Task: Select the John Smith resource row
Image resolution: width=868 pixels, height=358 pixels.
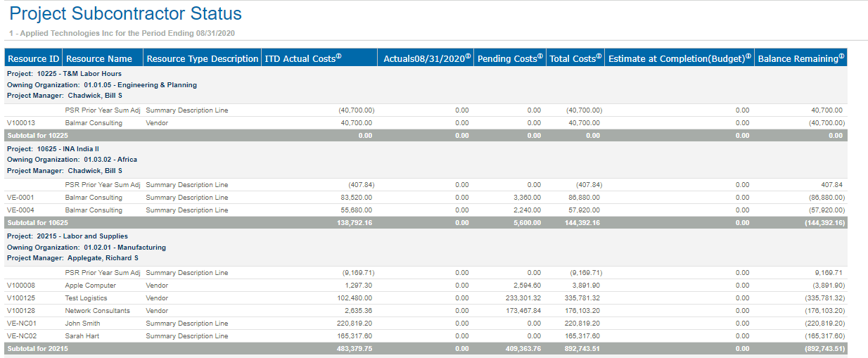Action: (83, 324)
